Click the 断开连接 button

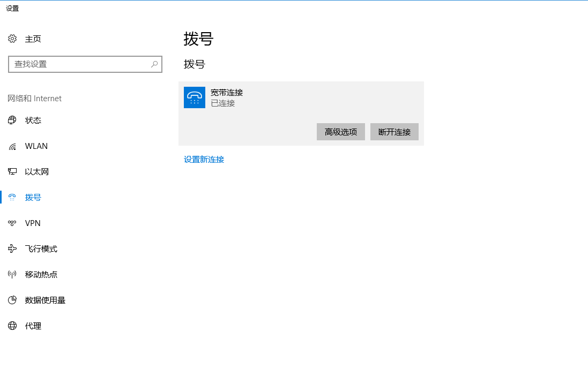(x=395, y=132)
